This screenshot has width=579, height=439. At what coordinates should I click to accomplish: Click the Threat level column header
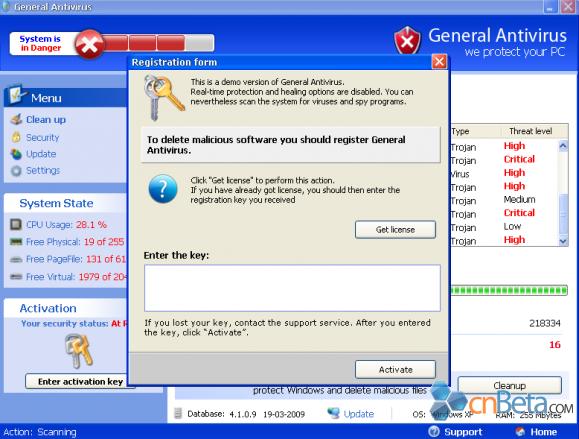(x=531, y=131)
